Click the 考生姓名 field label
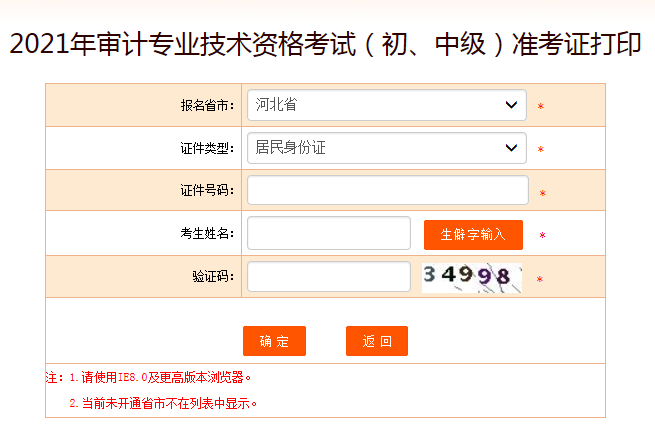 (x=207, y=234)
